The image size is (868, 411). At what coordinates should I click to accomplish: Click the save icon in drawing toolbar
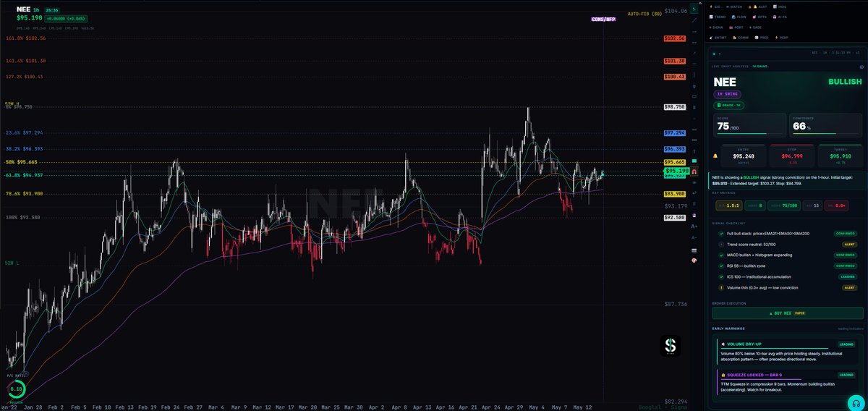[694, 215]
